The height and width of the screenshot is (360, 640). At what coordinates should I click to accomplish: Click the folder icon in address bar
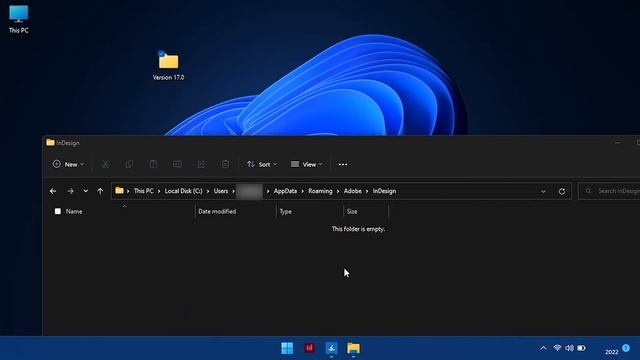(119, 191)
